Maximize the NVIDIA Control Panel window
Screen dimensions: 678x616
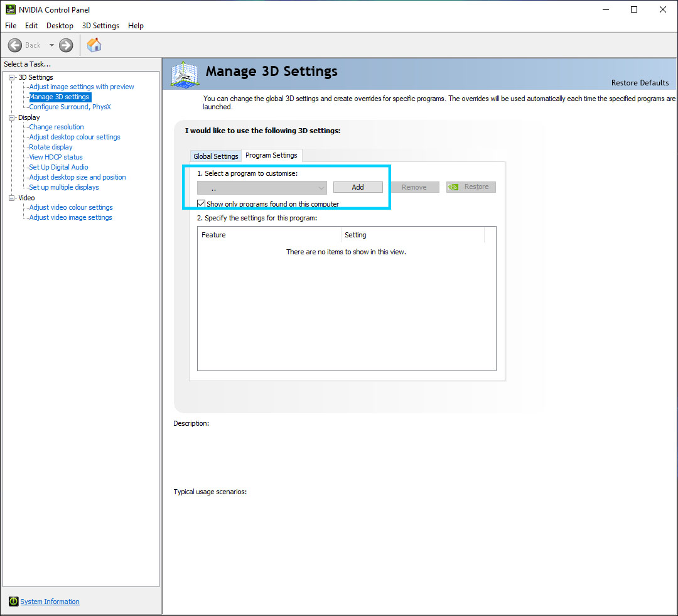(634, 9)
